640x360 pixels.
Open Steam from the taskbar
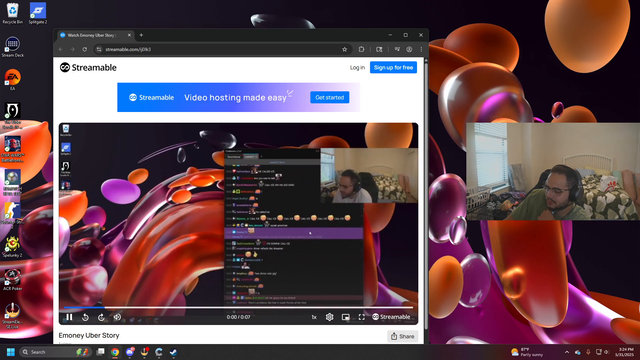pos(173,352)
